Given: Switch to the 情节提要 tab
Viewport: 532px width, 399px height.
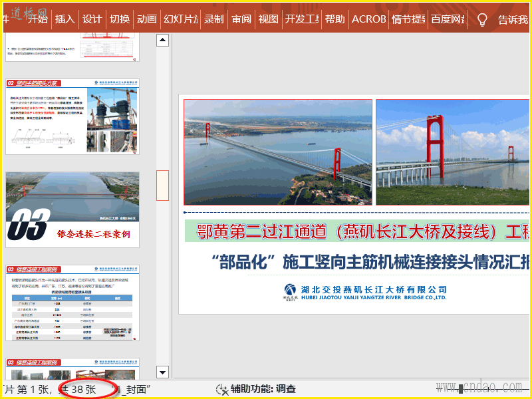Looking at the screenshot, I should coord(408,19).
